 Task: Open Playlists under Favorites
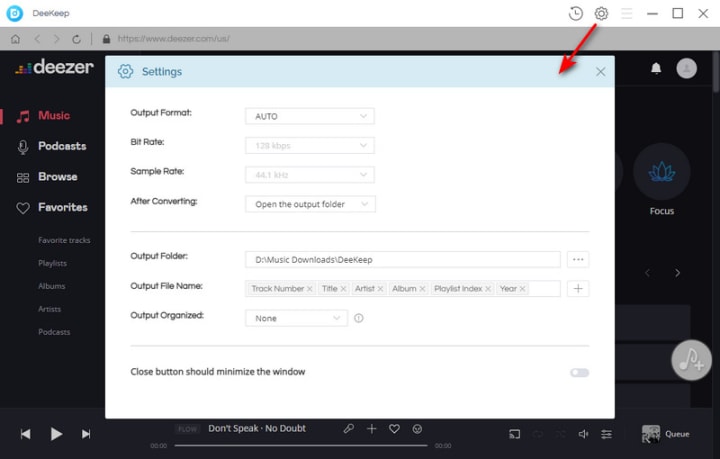(x=52, y=263)
